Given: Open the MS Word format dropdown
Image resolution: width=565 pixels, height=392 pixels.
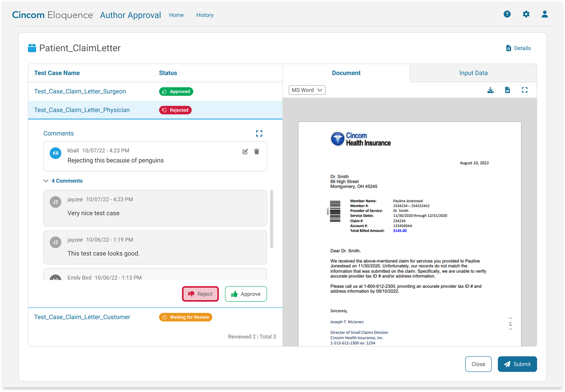Looking at the screenshot, I should (x=307, y=90).
